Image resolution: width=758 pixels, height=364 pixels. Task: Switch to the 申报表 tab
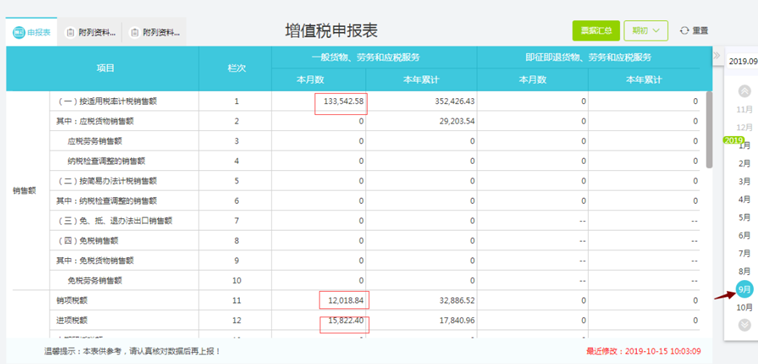pos(31,32)
